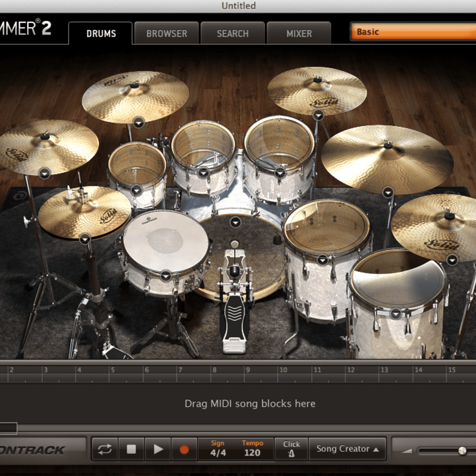The image size is (476, 476).
Task: Open dropdown arrow on the hi-hat
Action: point(85,239)
